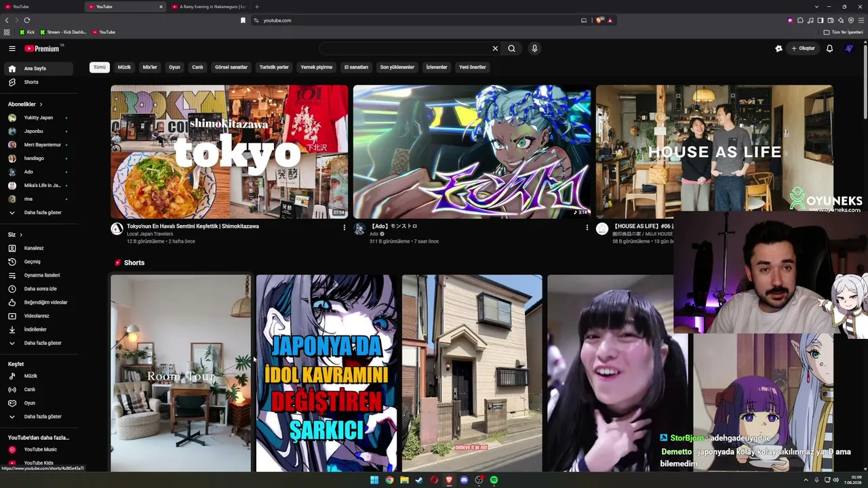The image size is (868, 488).
Task: Open options menu for Shimokitazawa video
Action: 344,228
